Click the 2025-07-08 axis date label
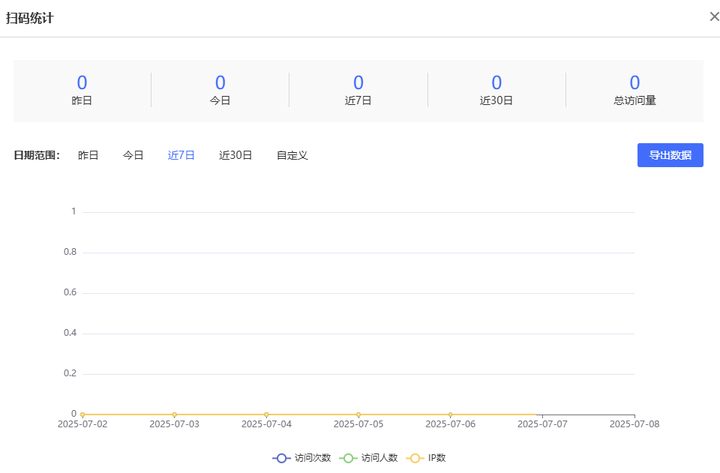The image size is (720, 473). click(x=634, y=424)
